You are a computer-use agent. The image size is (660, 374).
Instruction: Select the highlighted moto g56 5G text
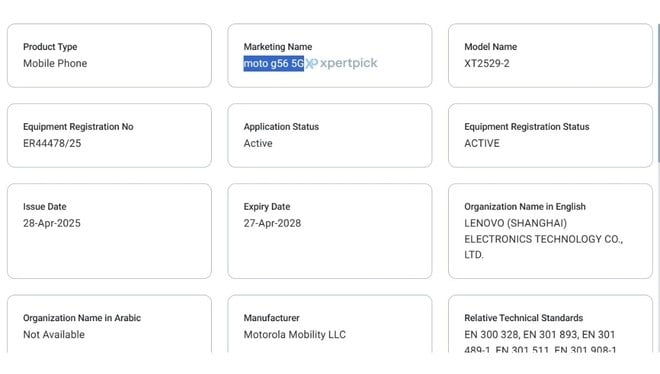point(274,64)
